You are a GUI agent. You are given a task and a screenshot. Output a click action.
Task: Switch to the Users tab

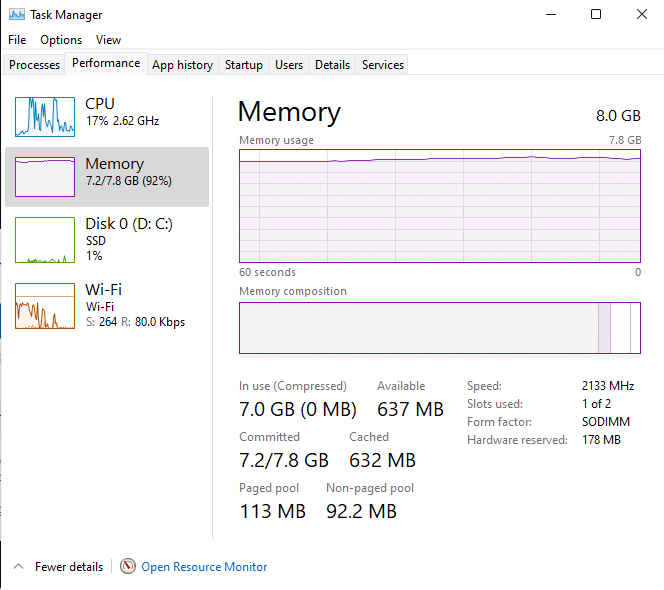[x=289, y=65]
